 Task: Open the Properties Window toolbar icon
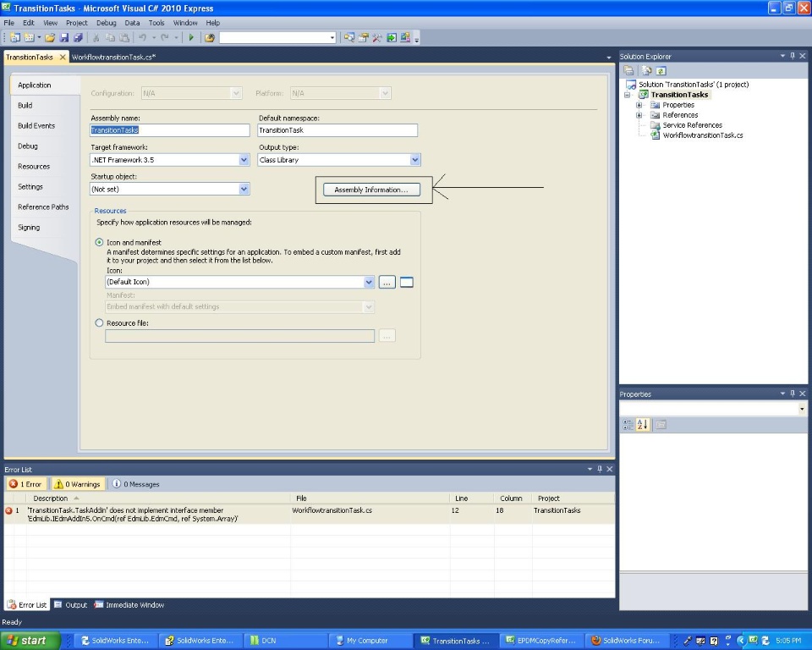(364, 37)
